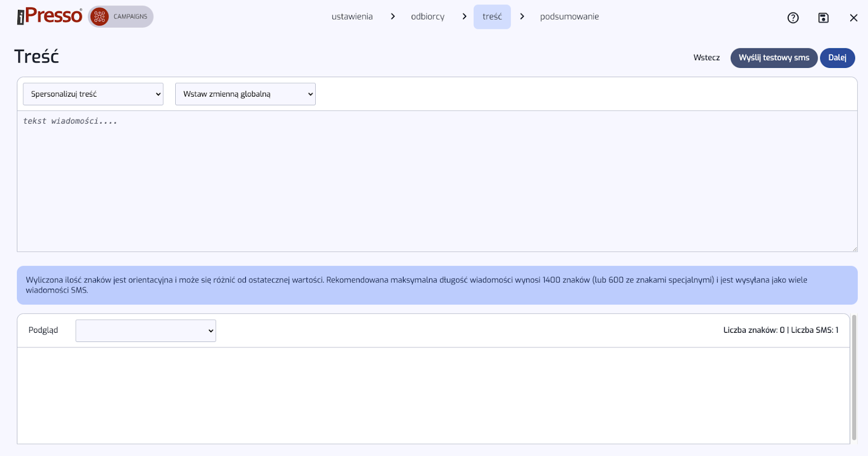Image resolution: width=868 pixels, height=456 pixels.
Task: Click chevron arrow after treść step
Action: point(522,17)
